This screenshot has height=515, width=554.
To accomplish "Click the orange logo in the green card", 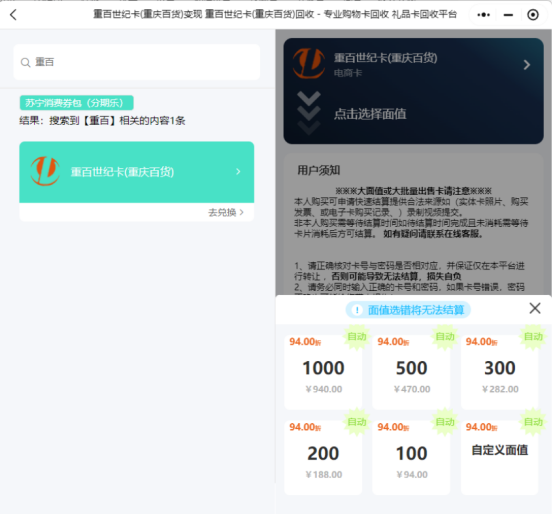I will 45,171.
